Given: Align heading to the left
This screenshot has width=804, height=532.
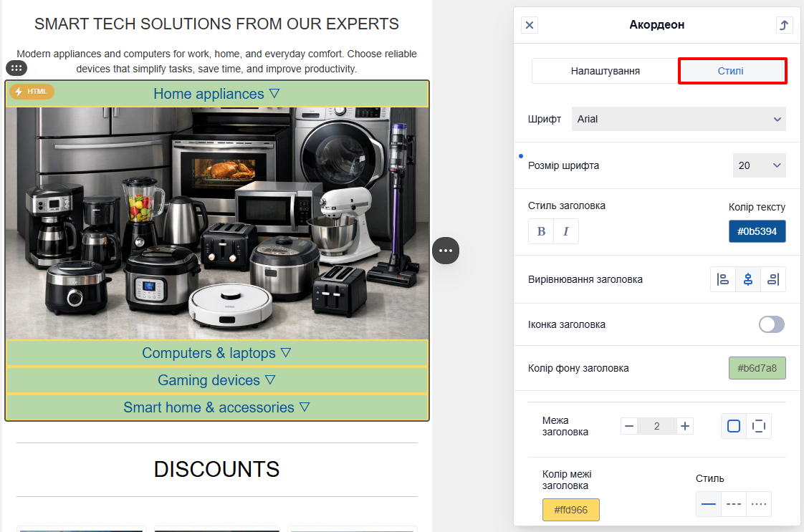Looking at the screenshot, I should point(723,279).
